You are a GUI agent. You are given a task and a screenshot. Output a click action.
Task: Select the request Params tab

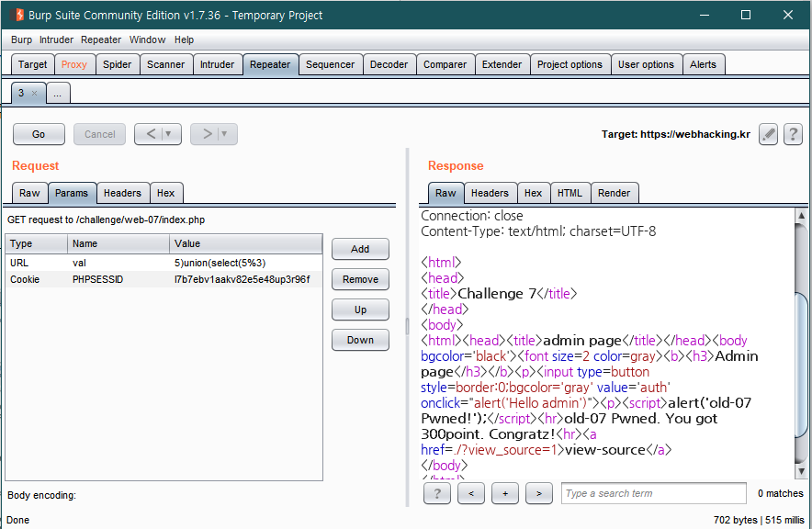72,193
